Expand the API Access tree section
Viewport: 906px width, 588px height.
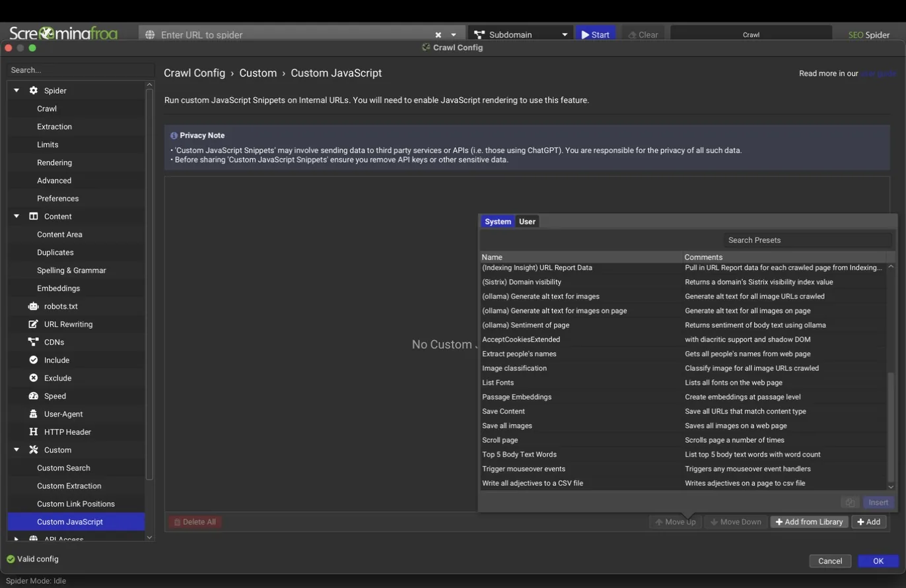click(x=17, y=539)
